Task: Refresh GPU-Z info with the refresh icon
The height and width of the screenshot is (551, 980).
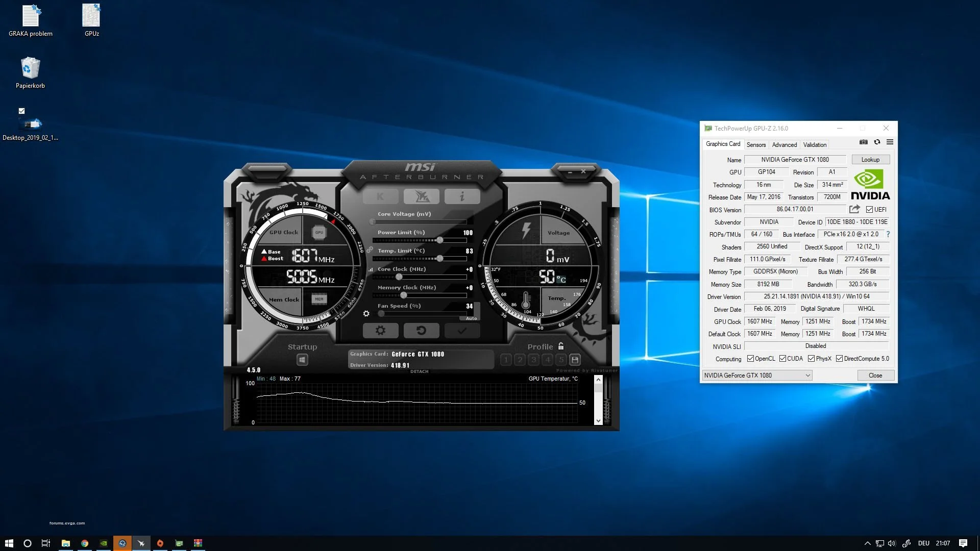Action: pyautogui.click(x=877, y=142)
